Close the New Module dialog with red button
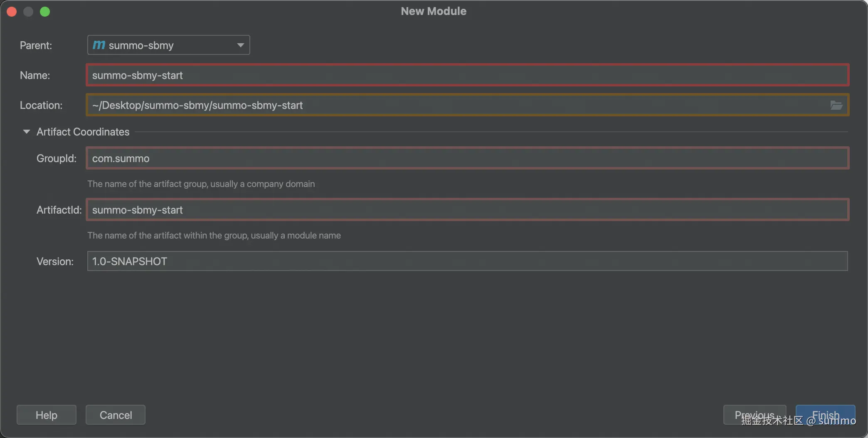 (x=12, y=12)
